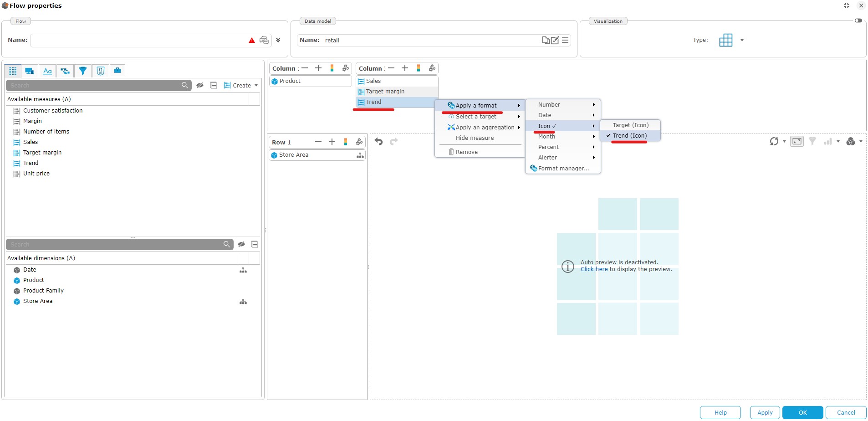Screen dimensions: 868x421
Task: Click the plus icon on Row 1 axis
Action: pos(332,142)
